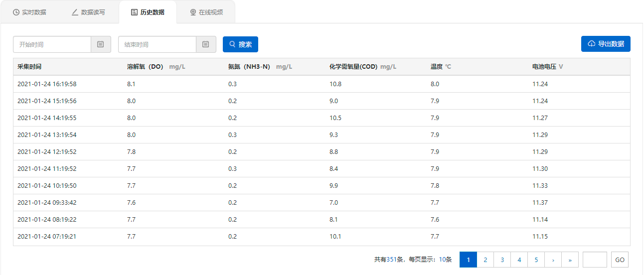The width and height of the screenshot is (644, 275).
Task: Export data with 导出数据 button
Action: point(606,44)
